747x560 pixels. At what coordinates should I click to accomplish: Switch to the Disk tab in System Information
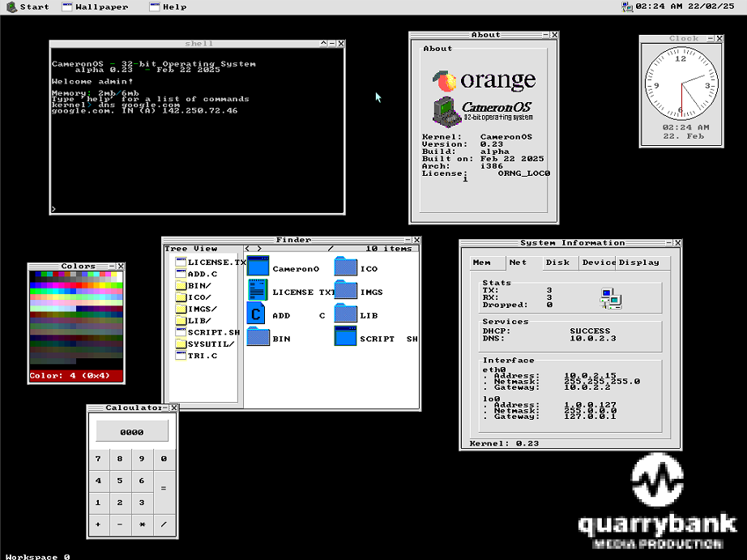pyautogui.click(x=557, y=263)
